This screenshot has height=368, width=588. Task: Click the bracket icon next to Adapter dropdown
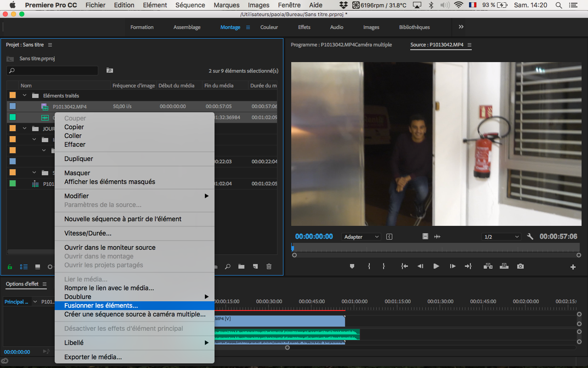coord(390,236)
